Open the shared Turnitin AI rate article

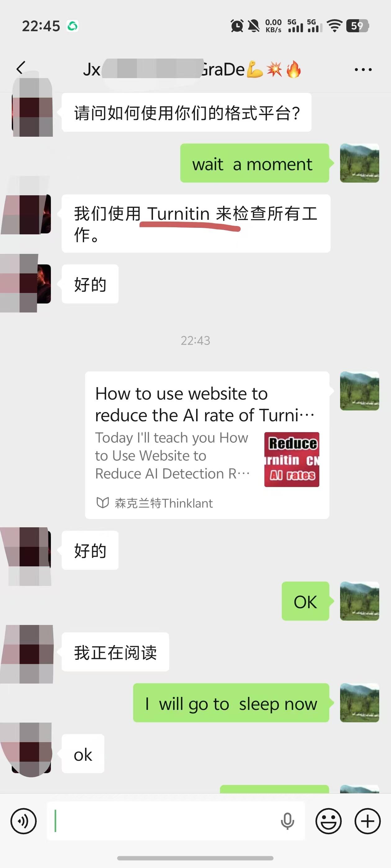pyautogui.click(x=207, y=445)
